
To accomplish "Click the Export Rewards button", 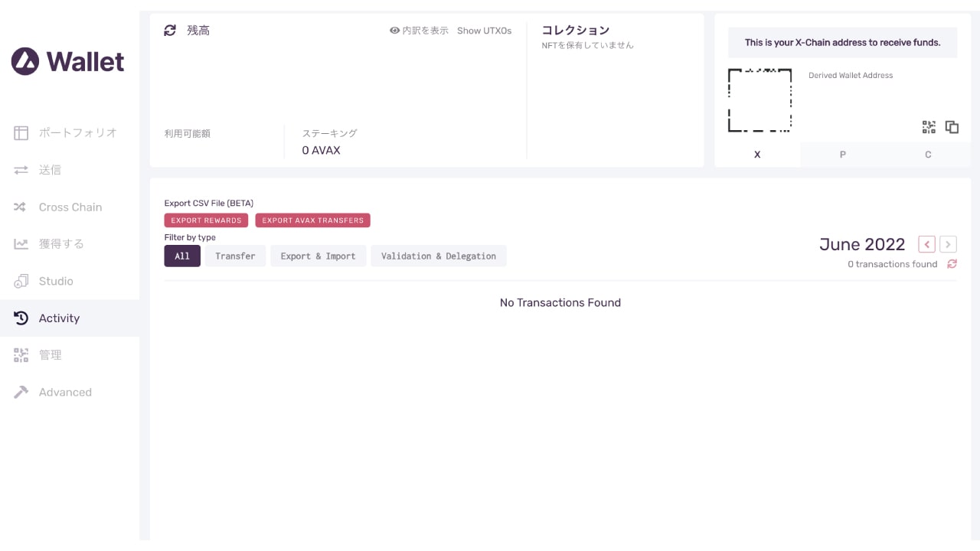I will [206, 220].
